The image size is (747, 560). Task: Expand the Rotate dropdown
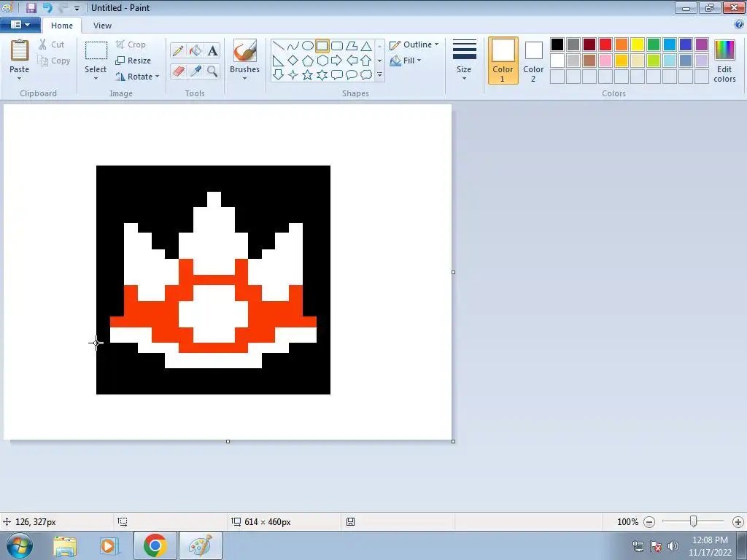point(158,76)
